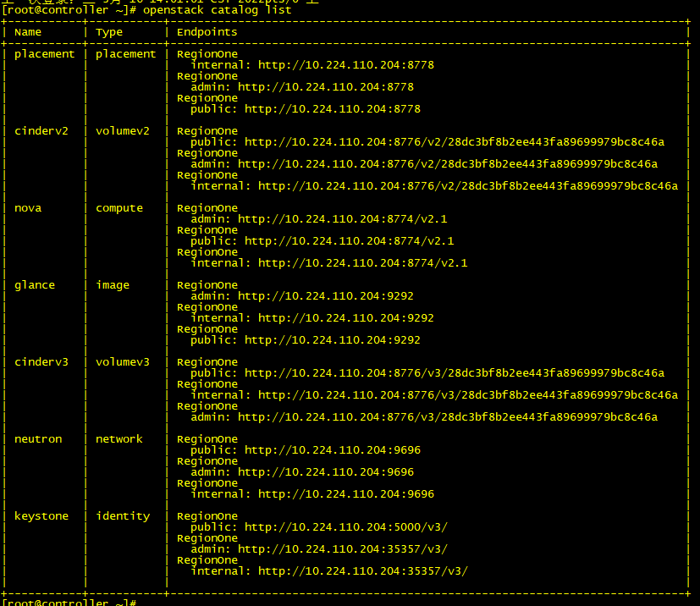Screen dimensions: 700x606
Task: Click the volumev3 type text
Action: (123, 362)
